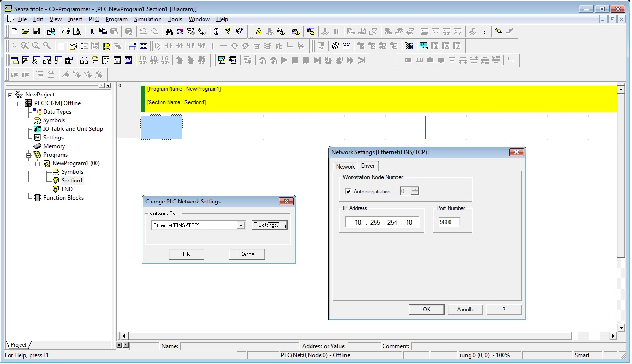Open the Network Type dropdown
Screen dimensions: 632x364
point(241,225)
